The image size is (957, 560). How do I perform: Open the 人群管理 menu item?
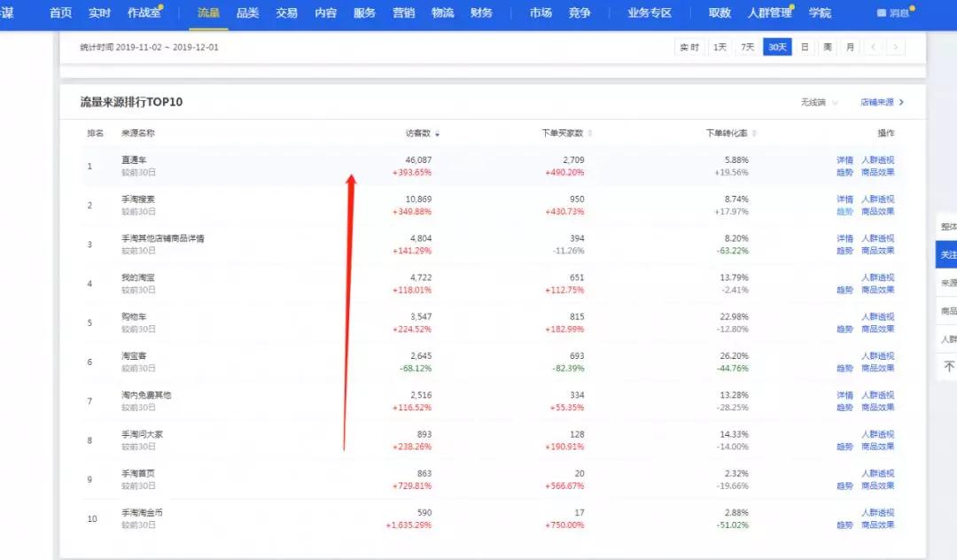point(769,13)
